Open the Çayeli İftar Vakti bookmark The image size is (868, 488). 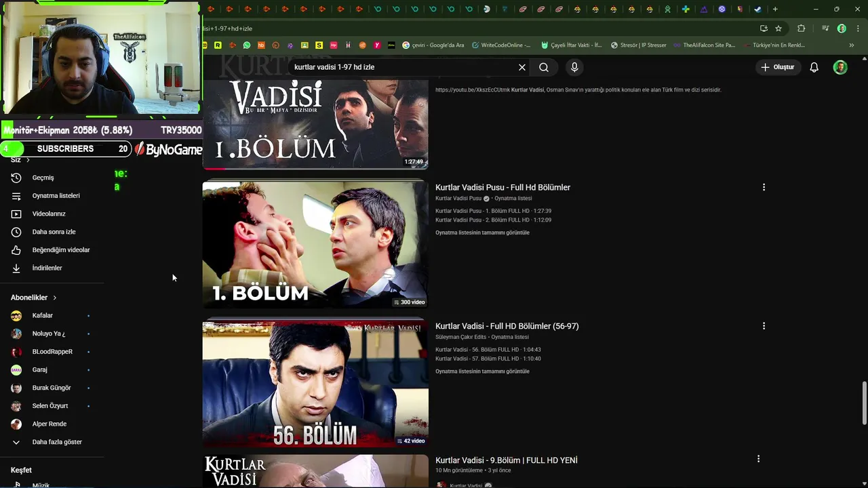point(571,45)
